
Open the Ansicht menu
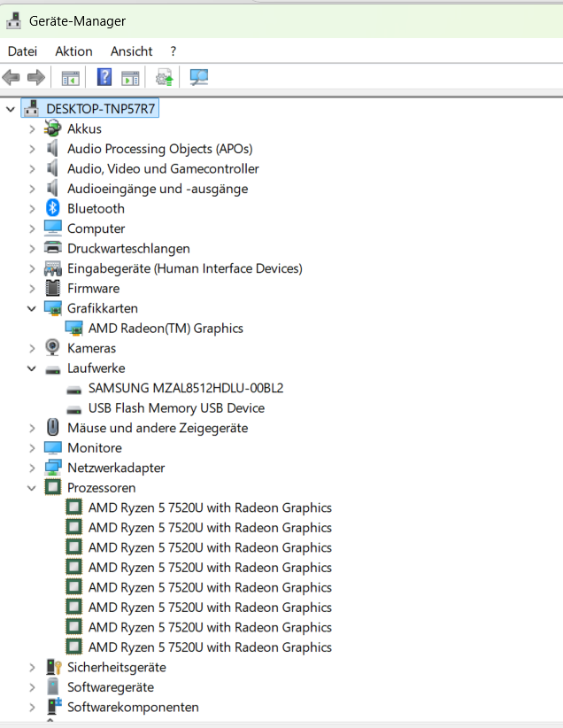tap(131, 51)
